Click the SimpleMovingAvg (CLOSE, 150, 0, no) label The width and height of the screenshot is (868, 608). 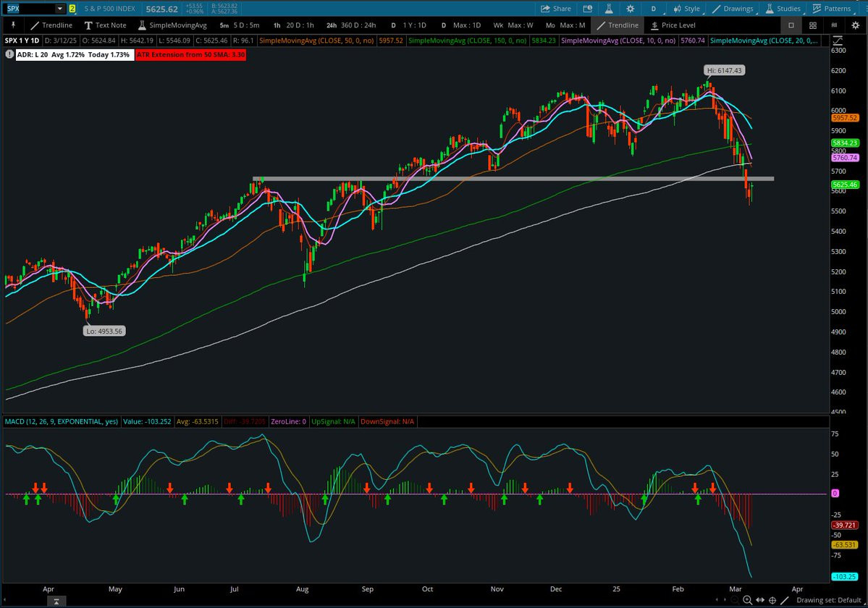click(467, 41)
